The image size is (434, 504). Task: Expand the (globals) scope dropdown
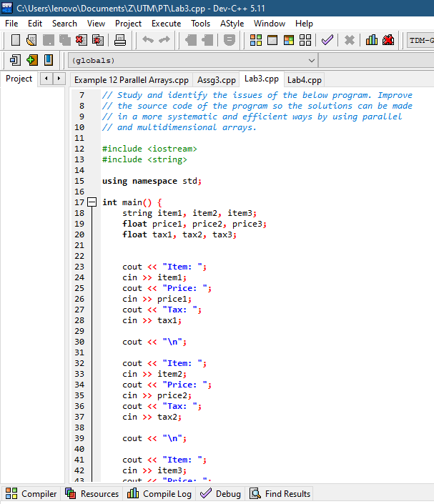coord(310,61)
